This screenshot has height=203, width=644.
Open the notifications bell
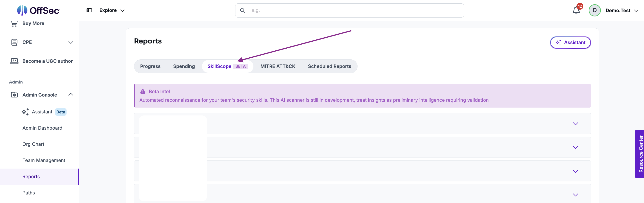[576, 11]
